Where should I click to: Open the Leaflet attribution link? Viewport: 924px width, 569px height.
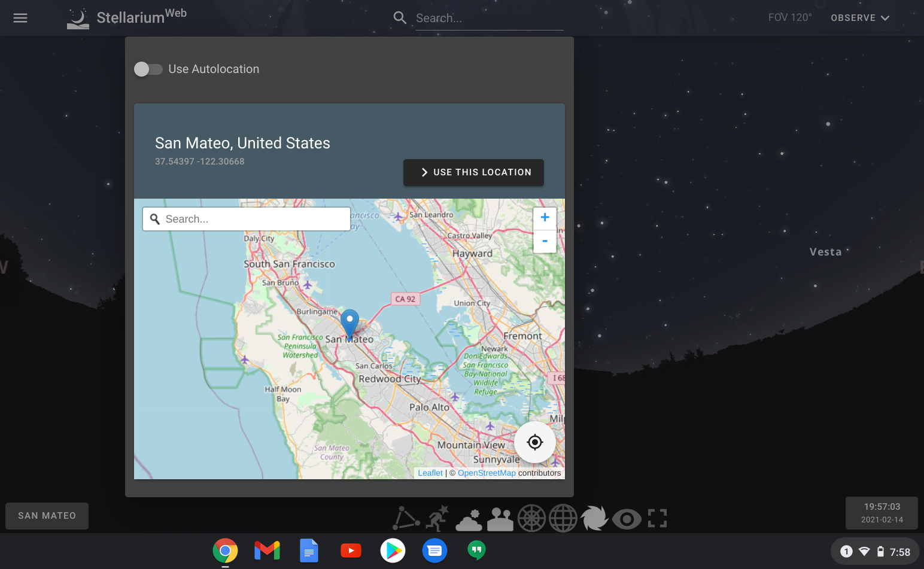tap(430, 473)
